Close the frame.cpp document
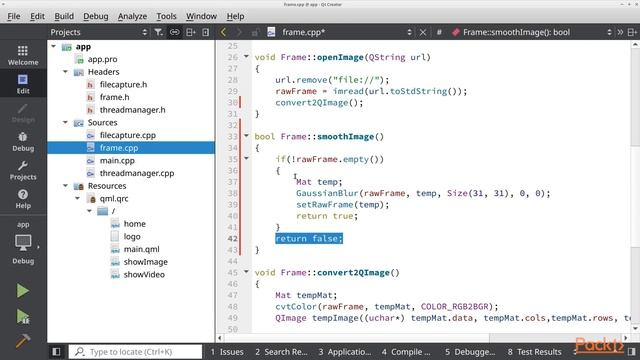Screen dimensions: 640x360 point(423,32)
